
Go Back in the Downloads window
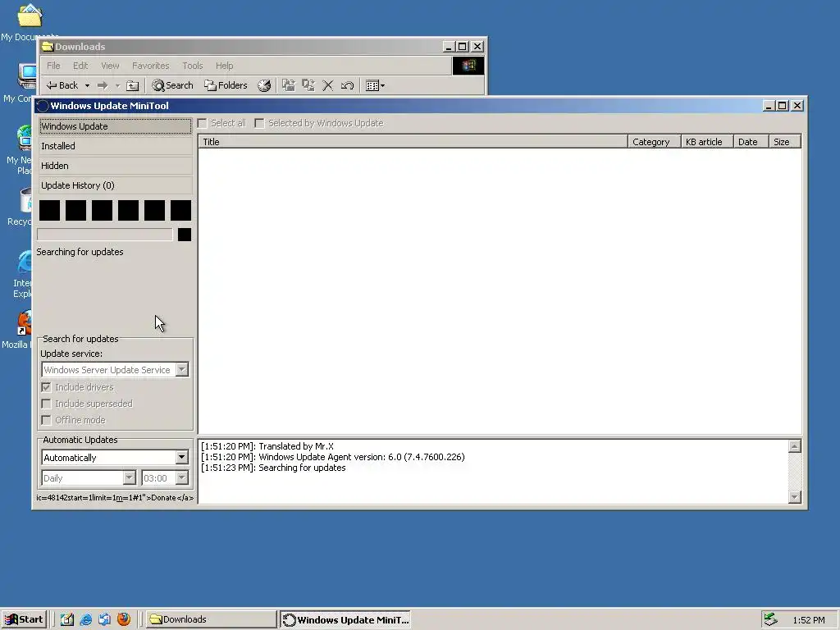(62, 85)
